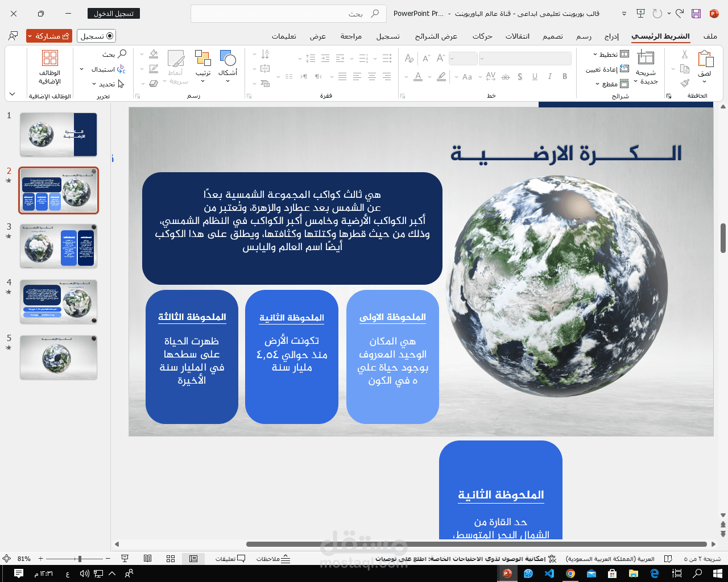
Task: Click the Format Painter brush icon
Action: pos(685,83)
